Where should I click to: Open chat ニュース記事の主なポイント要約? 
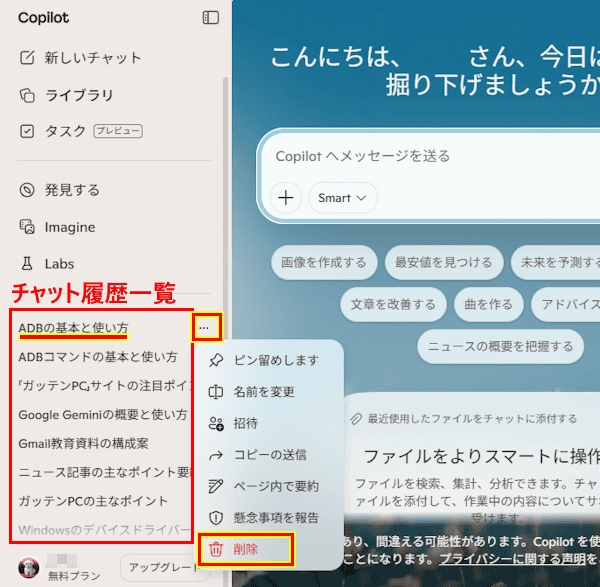pyautogui.click(x=103, y=473)
